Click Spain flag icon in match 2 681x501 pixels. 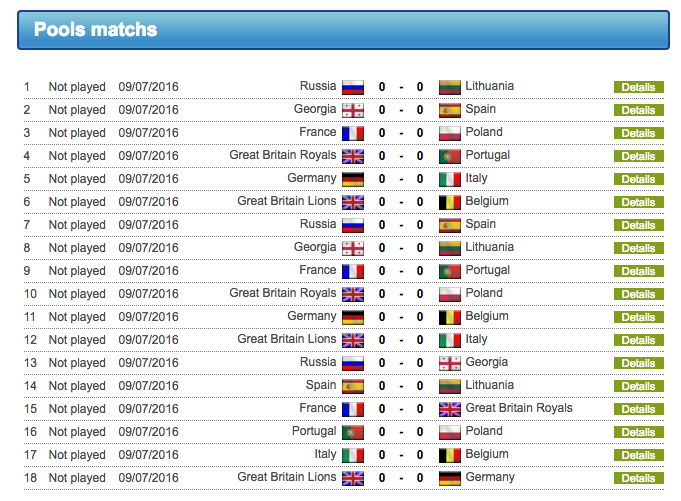(450, 110)
